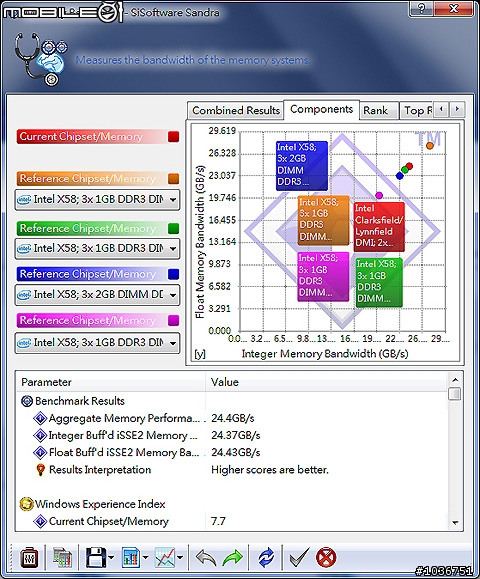Select the Aggregate Memory Performance row

pos(232,418)
